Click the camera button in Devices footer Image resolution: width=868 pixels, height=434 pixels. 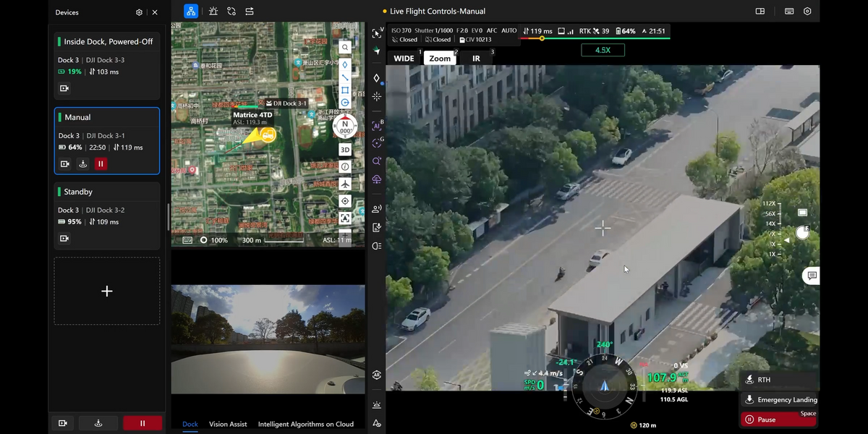pos(63,423)
